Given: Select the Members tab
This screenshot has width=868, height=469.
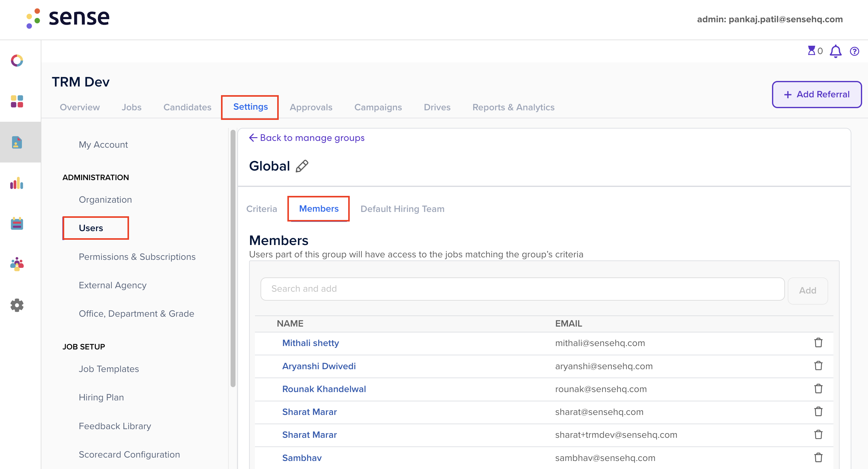Looking at the screenshot, I should pos(319,209).
